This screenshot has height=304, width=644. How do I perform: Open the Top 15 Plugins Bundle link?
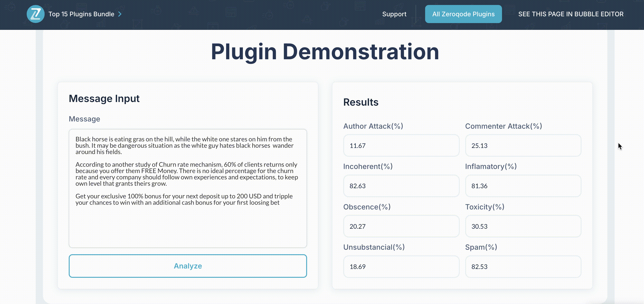tap(81, 14)
